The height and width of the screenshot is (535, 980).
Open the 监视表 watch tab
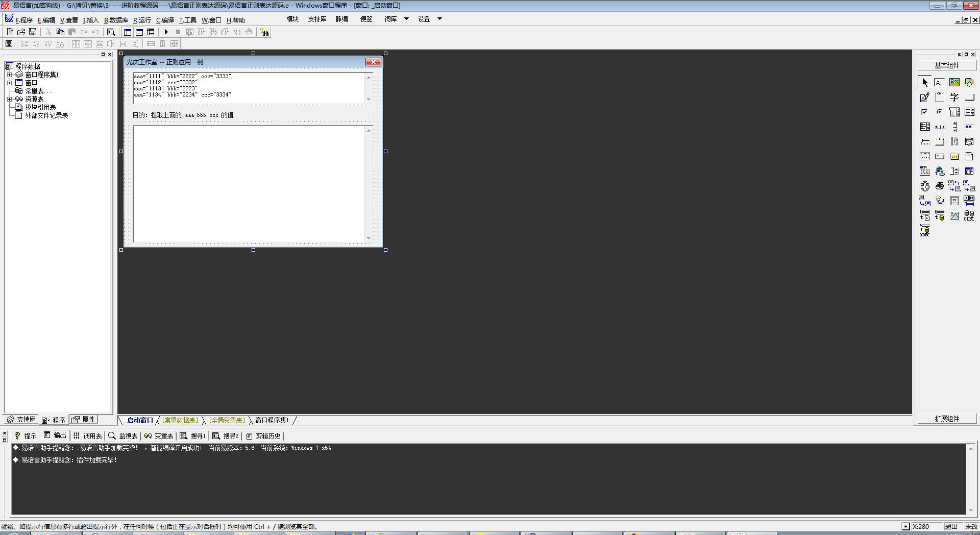click(123, 436)
